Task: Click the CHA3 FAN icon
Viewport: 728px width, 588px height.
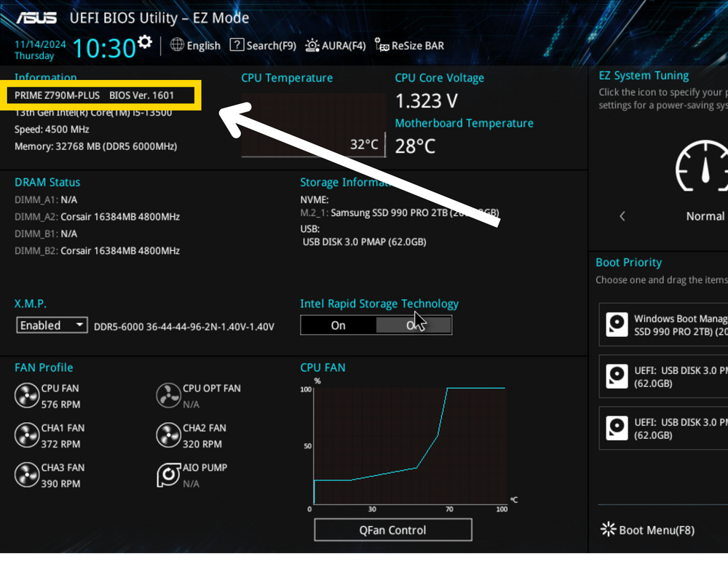Action: coord(28,474)
